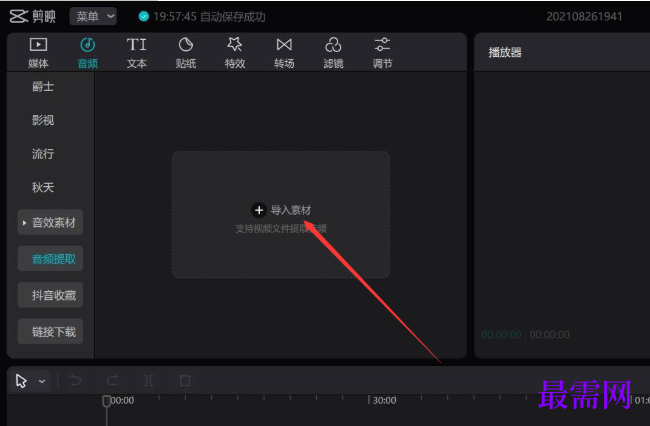Click the project name 202108261941
The width and height of the screenshot is (650, 426).
584,17
